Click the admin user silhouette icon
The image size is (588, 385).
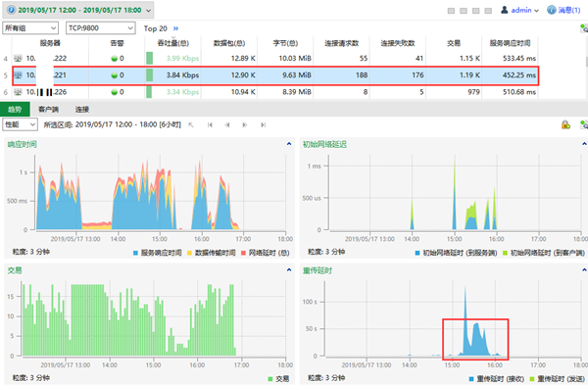point(505,10)
